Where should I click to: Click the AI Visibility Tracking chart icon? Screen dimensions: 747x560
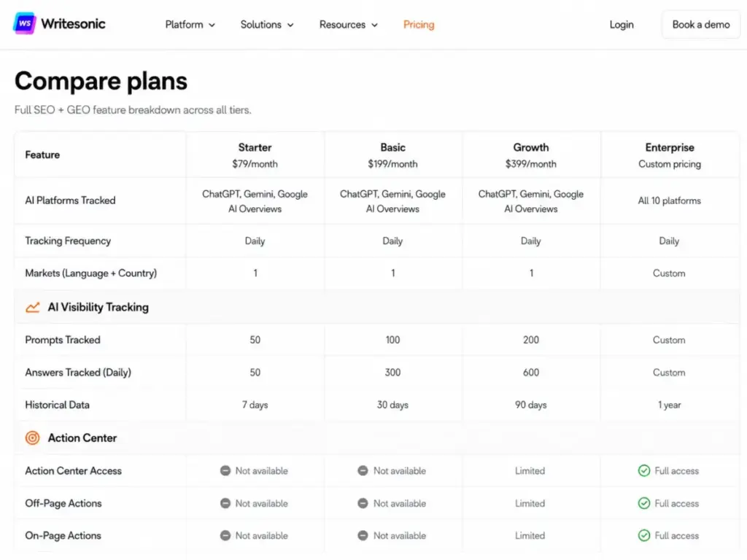tap(32, 308)
